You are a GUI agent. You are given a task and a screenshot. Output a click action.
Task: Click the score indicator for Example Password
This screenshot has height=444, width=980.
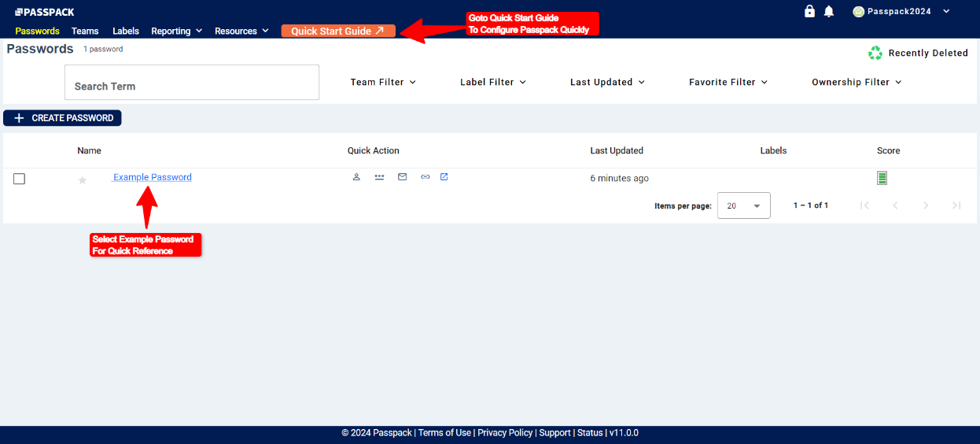point(882,178)
